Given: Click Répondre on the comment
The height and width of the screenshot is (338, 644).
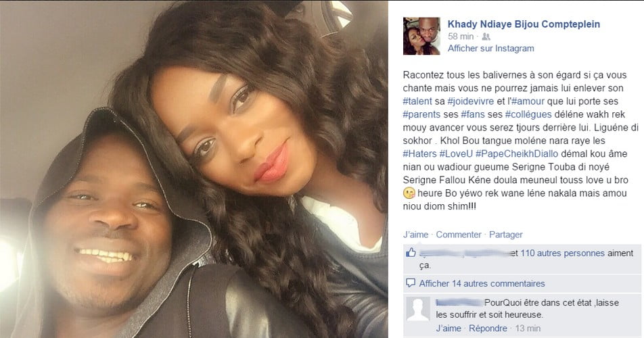Looking at the screenshot, I should click(x=488, y=329).
